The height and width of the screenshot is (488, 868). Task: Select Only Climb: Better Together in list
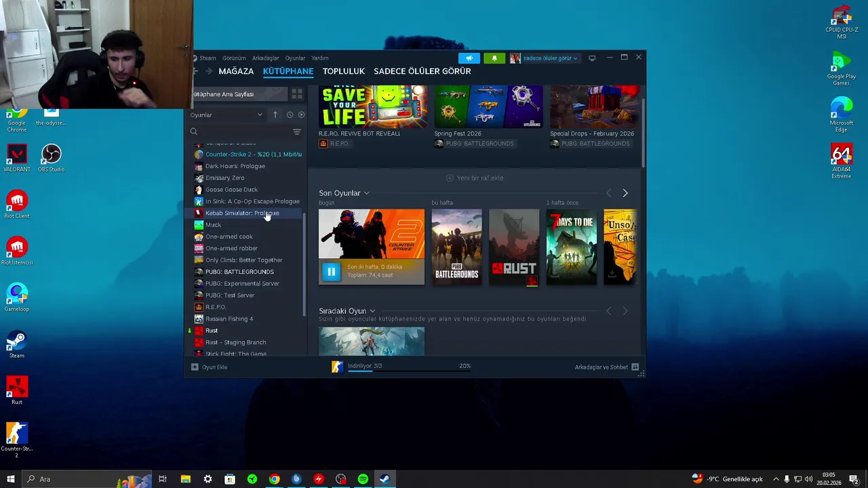[x=243, y=260]
